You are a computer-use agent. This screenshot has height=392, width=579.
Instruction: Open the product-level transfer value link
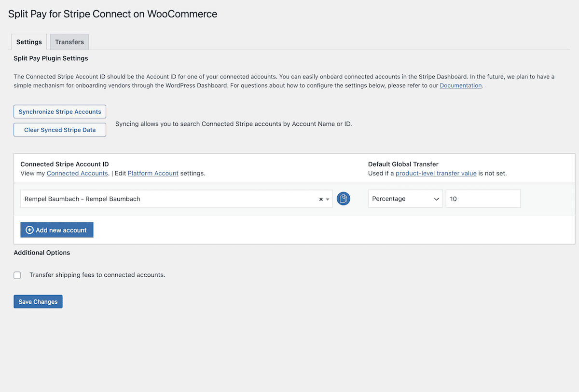(x=436, y=173)
